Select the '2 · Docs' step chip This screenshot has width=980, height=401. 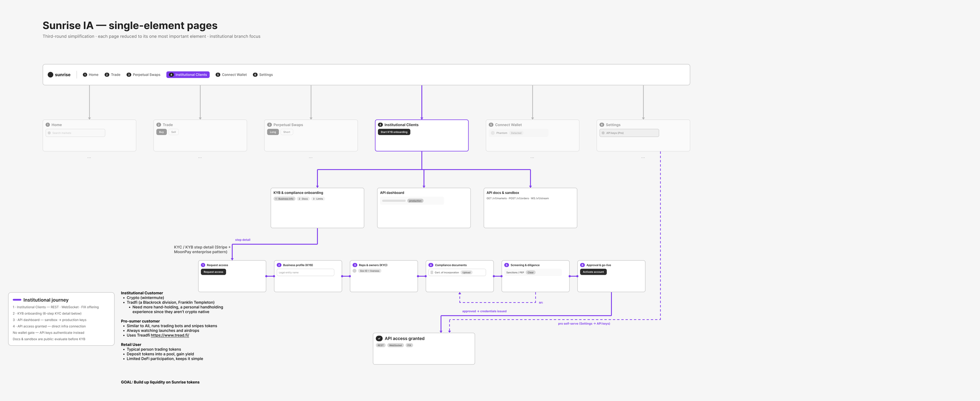303,199
